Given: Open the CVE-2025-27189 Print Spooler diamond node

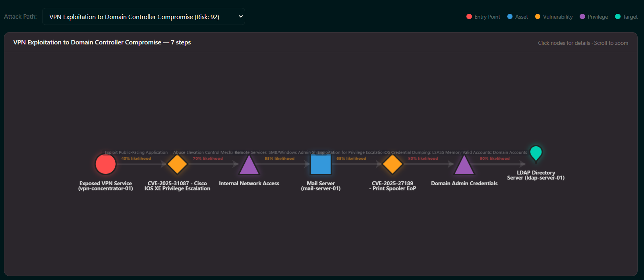Looking at the screenshot, I should tap(393, 164).
